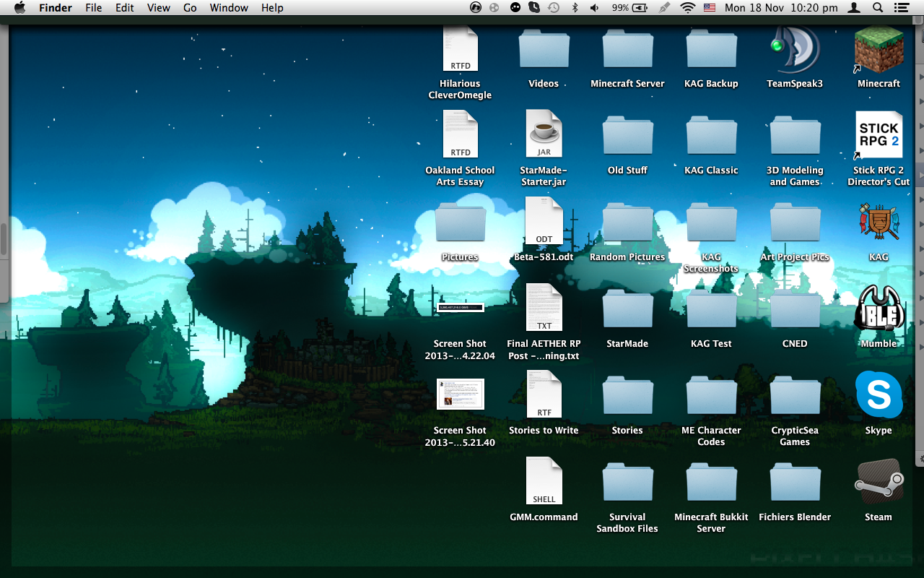Select the KAG Screenshots folder
Viewport: 924px width, 578px height.
coord(711,223)
